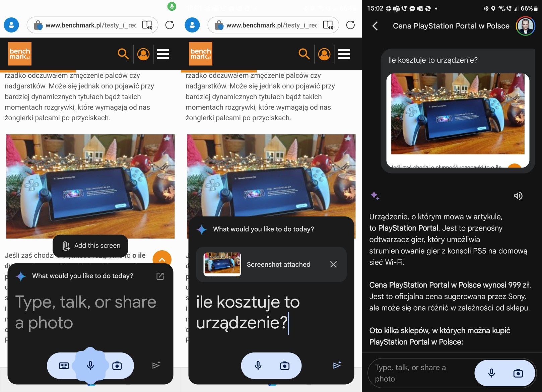The width and height of the screenshot is (542, 392).
Task: Tap the profile icon in the left browser panel
Action: (x=11, y=25)
